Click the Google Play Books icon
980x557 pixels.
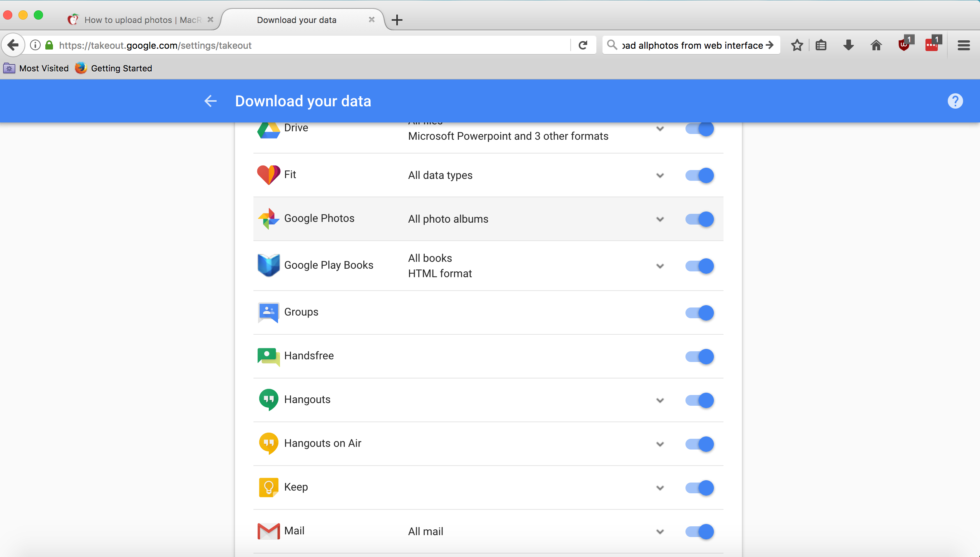coord(268,265)
